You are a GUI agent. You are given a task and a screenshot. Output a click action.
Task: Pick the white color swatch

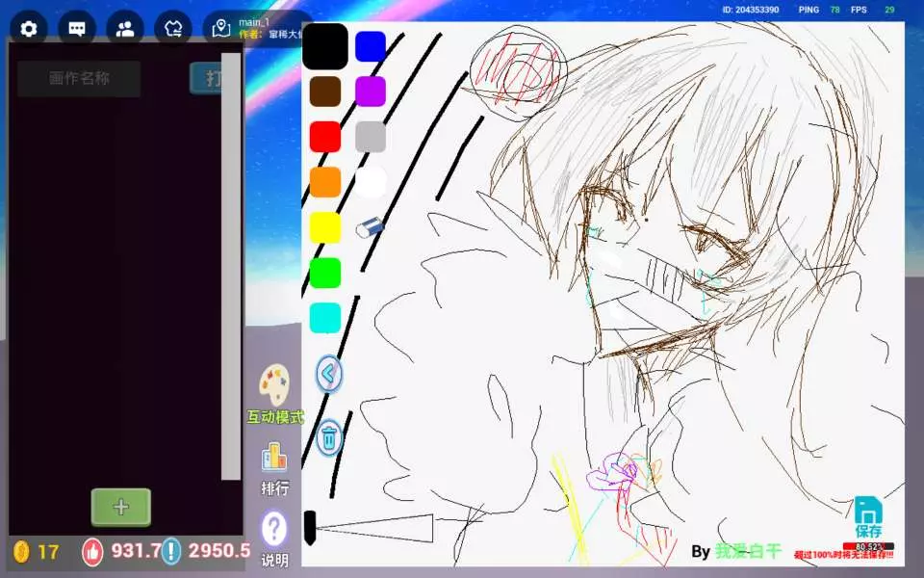(x=371, y=182)
